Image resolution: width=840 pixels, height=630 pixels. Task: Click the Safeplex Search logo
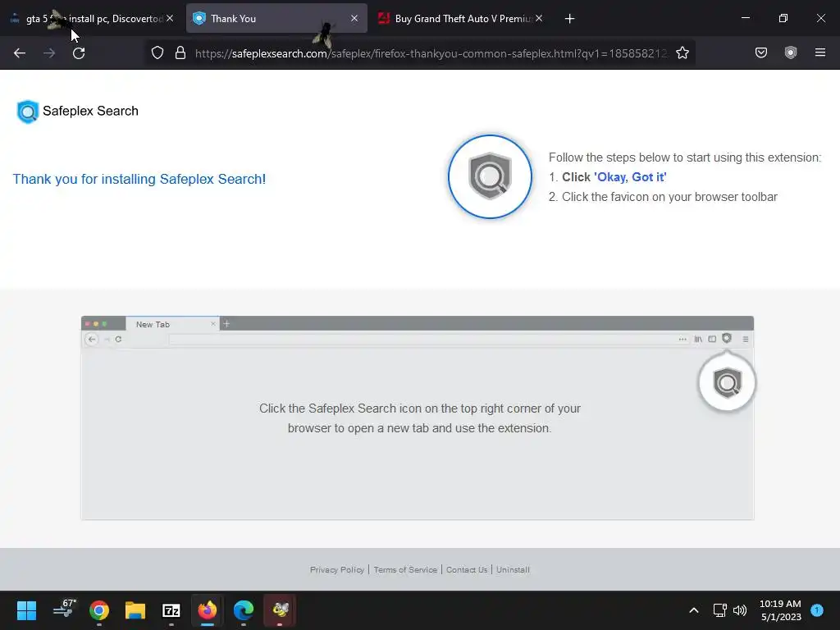[x=77, y=112]
